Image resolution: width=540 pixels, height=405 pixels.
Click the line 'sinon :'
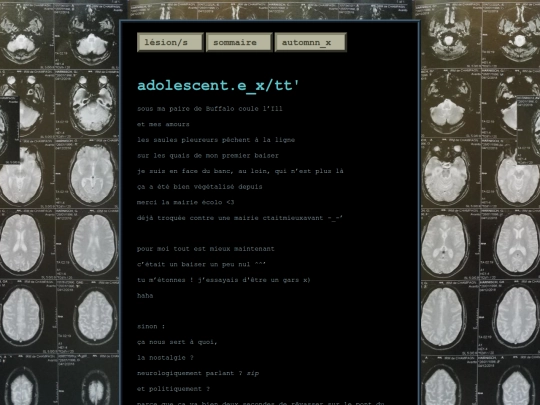pyautogui.click(x=151, y=326)
